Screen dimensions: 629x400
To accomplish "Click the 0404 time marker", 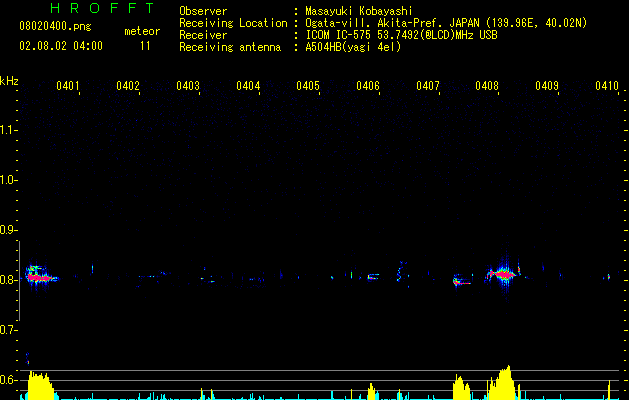I will [x=248, y=86].
